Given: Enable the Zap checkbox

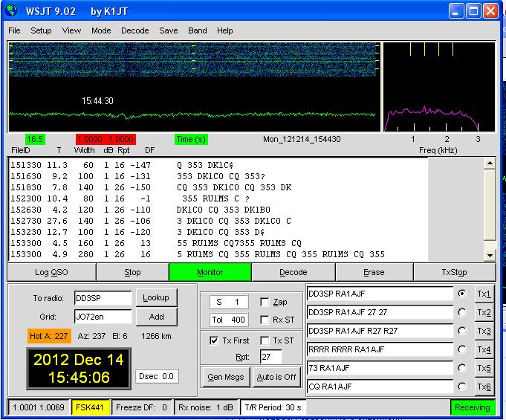Looking at the screenshot, I should (265, 303).
